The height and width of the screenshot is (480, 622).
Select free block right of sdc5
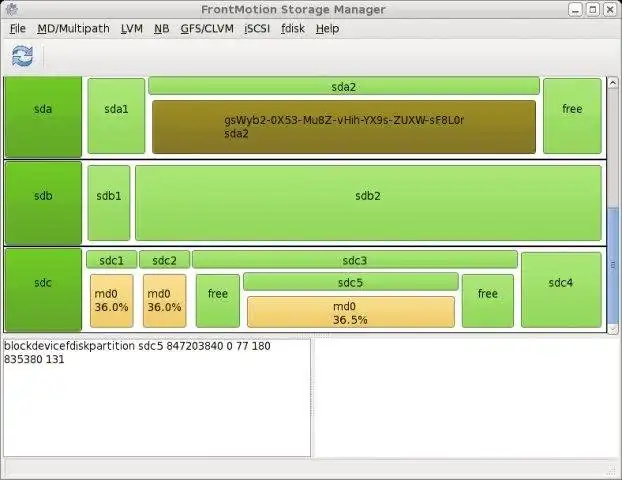(x=488, y=301)
